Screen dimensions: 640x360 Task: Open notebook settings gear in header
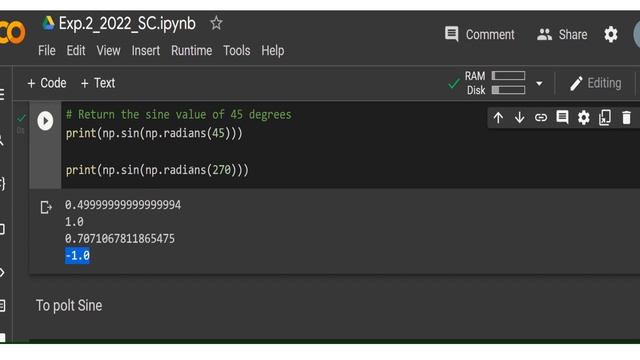point(611,34)
